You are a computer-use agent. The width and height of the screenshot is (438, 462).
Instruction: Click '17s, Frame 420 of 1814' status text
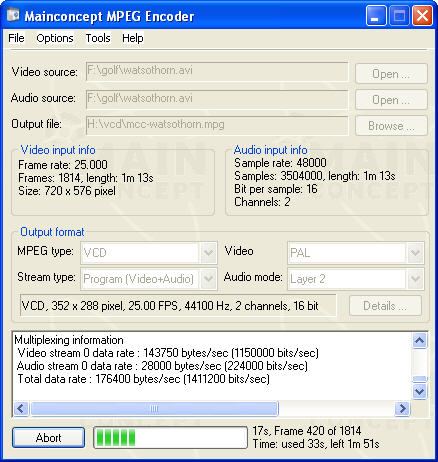(307, 431)
